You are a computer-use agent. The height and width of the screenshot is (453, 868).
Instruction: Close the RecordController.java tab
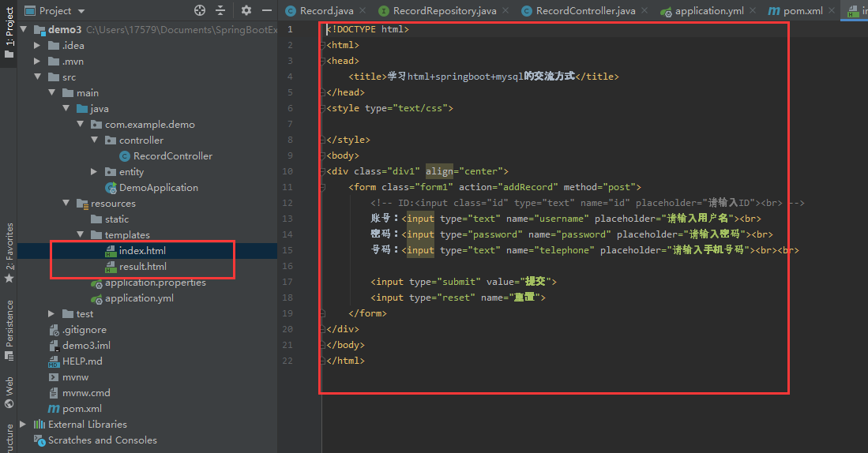click(x=645, y=10)
